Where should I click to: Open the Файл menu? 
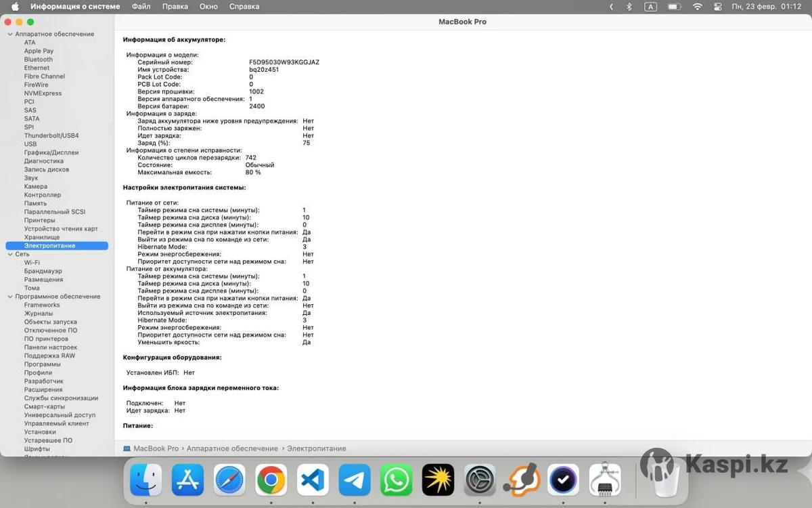[x=141, y=7]
